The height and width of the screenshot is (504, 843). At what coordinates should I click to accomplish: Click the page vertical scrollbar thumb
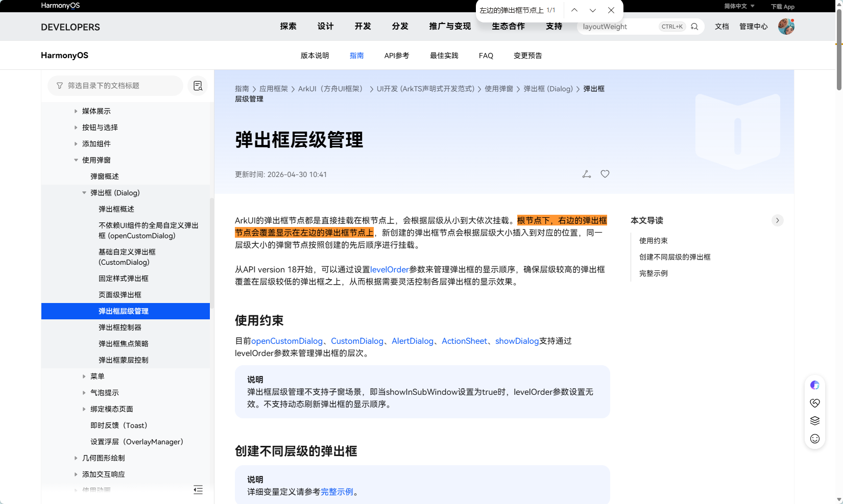click(x=839, y=50)
